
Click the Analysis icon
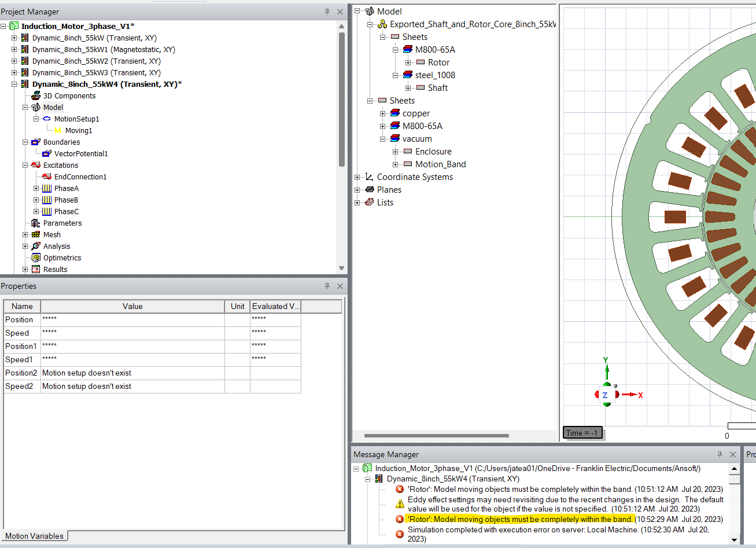pos(36,246)
